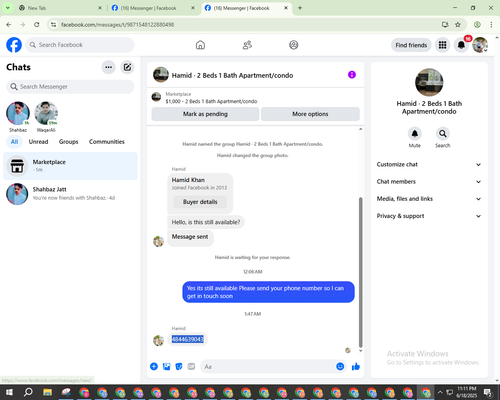Click the browser address bar URL

[118, 25]
